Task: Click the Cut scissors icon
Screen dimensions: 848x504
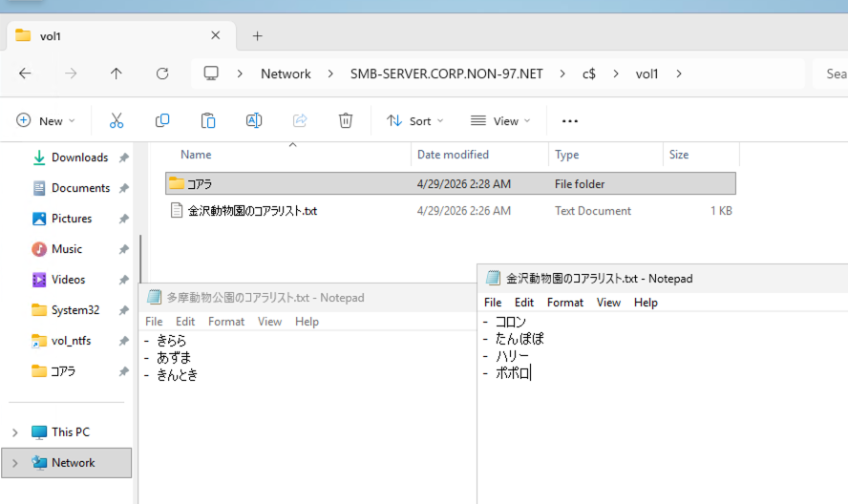Action: [117, 120]
